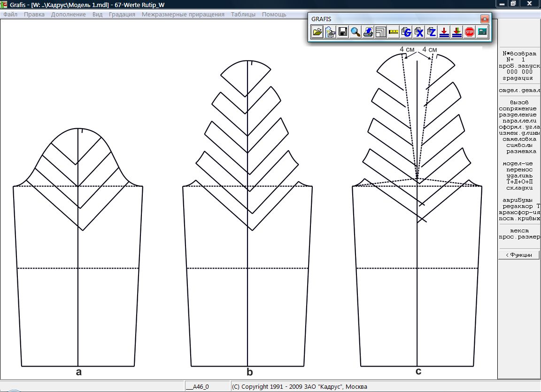The image size is (541, 392).
Task: Open the Вид menu
Action: click(97, 15)
